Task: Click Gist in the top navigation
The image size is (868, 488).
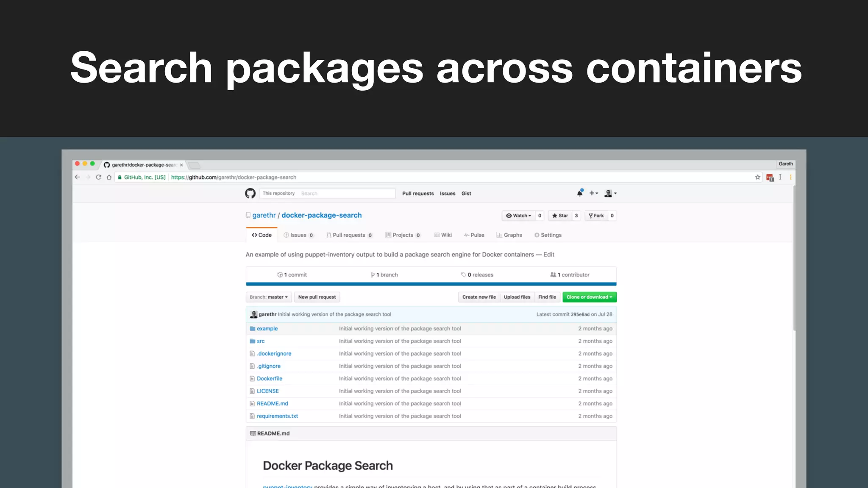Action: click(466, 194)
